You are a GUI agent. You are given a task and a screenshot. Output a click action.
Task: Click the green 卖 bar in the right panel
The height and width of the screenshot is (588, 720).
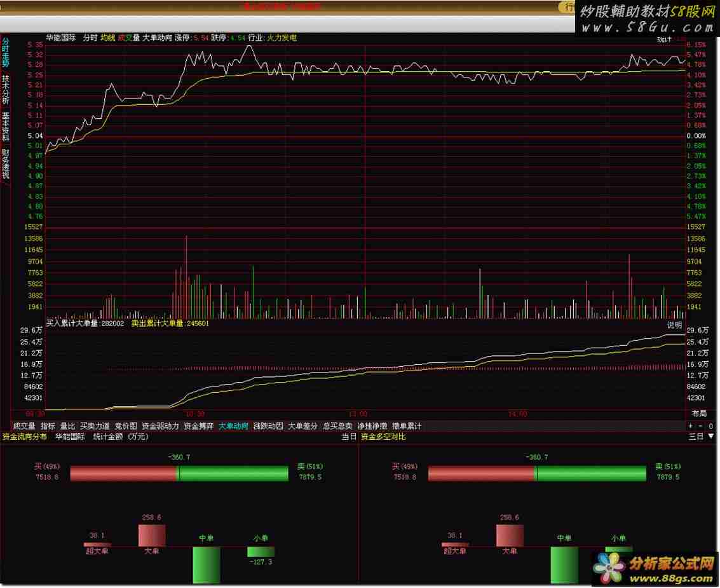coord(592,474)
